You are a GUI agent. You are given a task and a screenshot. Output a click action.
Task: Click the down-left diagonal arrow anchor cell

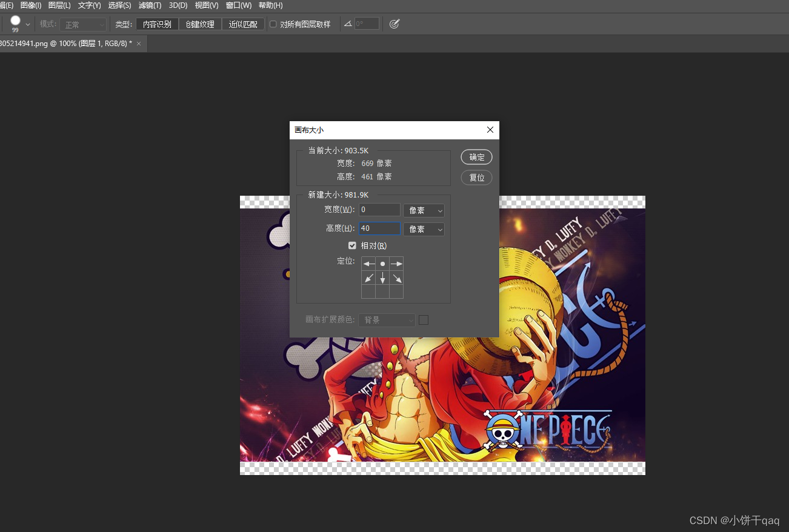[368, 278]
